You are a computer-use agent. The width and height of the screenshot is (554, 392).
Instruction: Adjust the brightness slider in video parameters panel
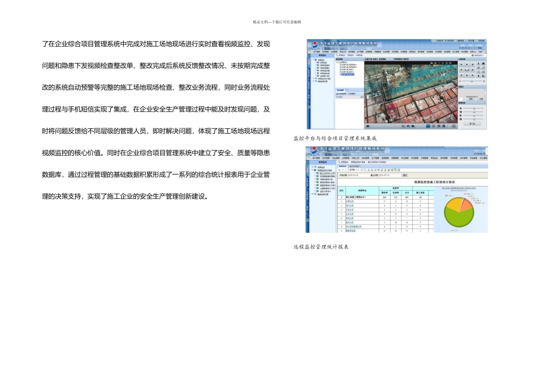pos(473,108)
